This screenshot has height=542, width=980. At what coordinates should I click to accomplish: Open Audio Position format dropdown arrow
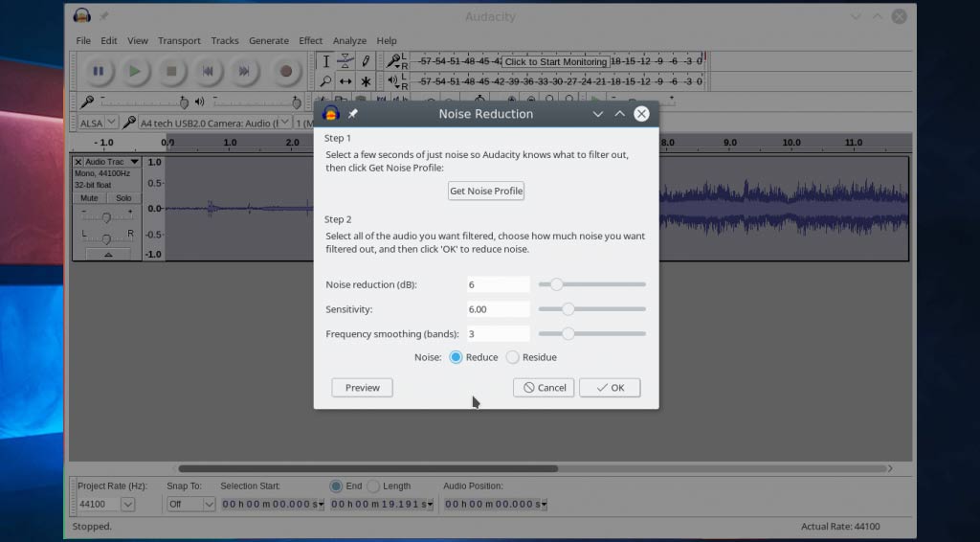(545, 504)
